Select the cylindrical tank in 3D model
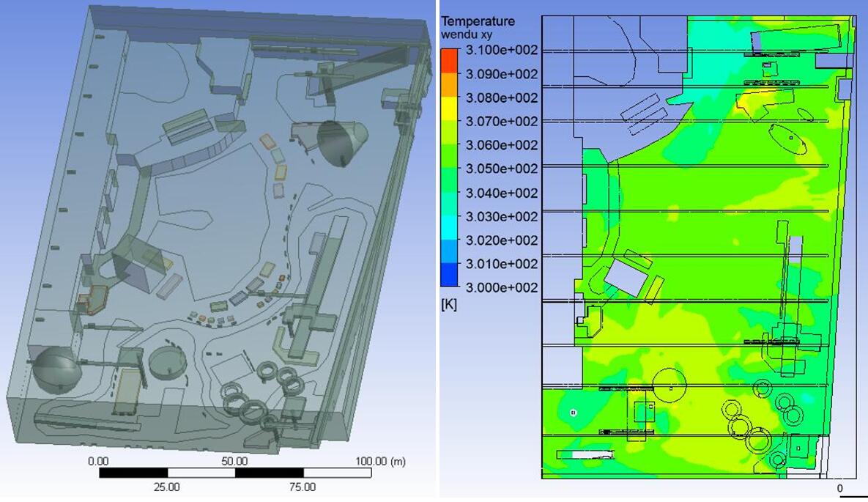Viewport: 868px width, 502px height. [168, 360]
